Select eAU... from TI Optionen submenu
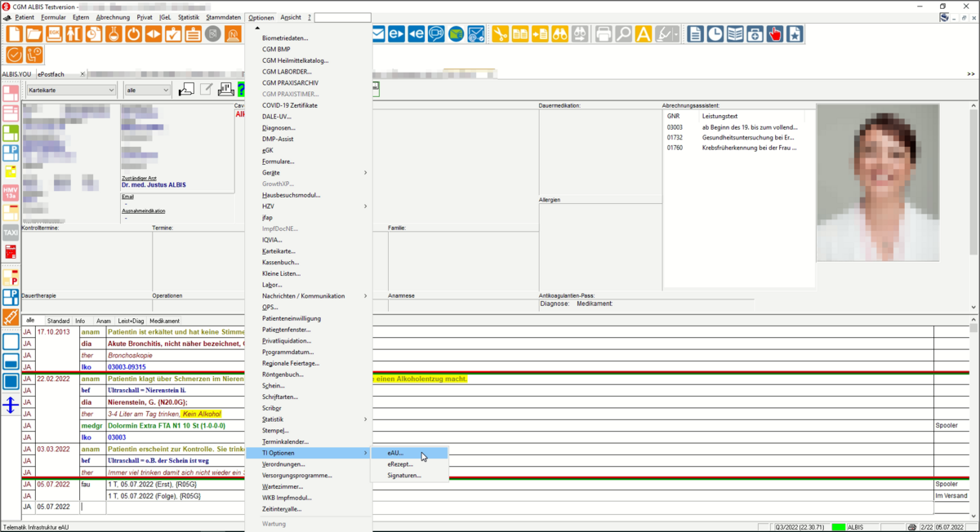The image size is (980, 532). point(410,453)
